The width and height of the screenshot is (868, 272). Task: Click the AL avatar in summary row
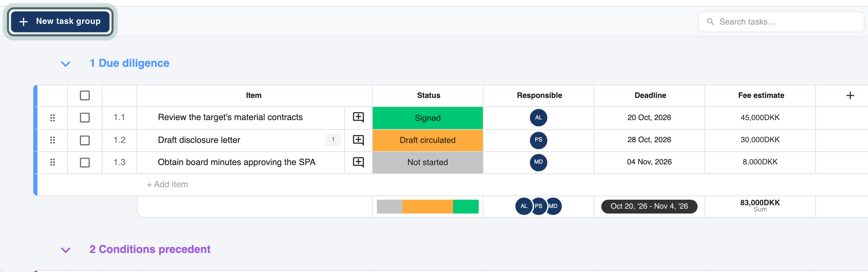click(524, 206)
